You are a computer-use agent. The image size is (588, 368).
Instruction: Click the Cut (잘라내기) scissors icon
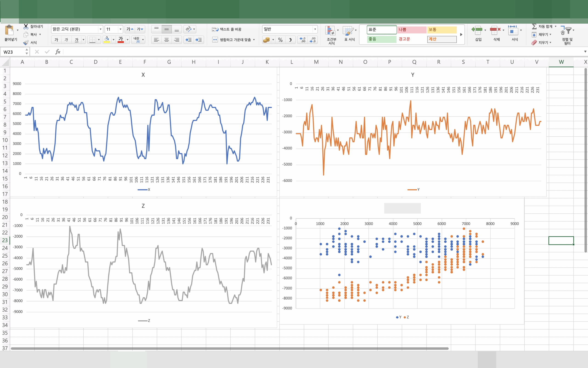(x=26, y=26)
